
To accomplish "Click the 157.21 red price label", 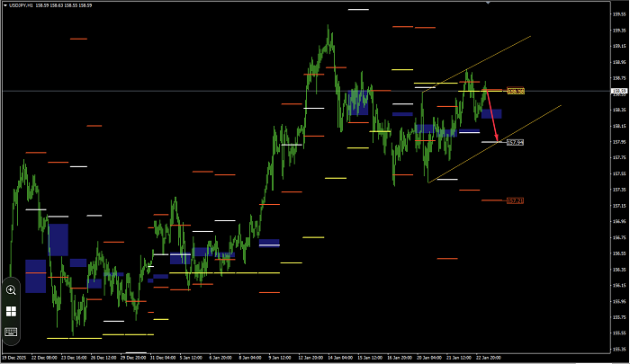I will coord(515,200).
